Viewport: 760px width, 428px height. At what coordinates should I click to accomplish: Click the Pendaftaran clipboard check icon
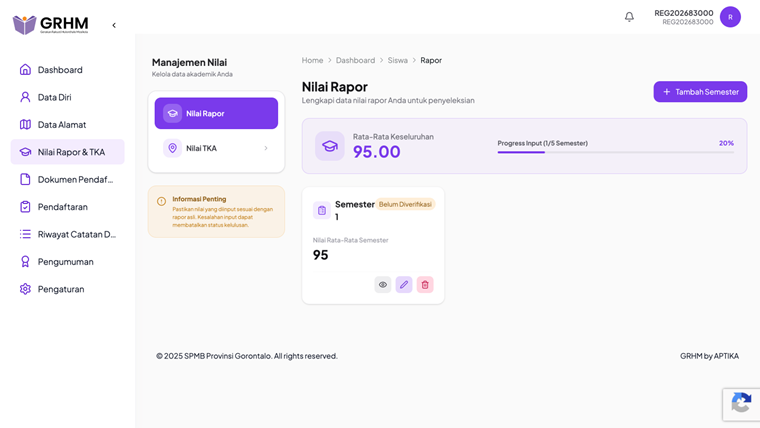[x=25, y=206]
